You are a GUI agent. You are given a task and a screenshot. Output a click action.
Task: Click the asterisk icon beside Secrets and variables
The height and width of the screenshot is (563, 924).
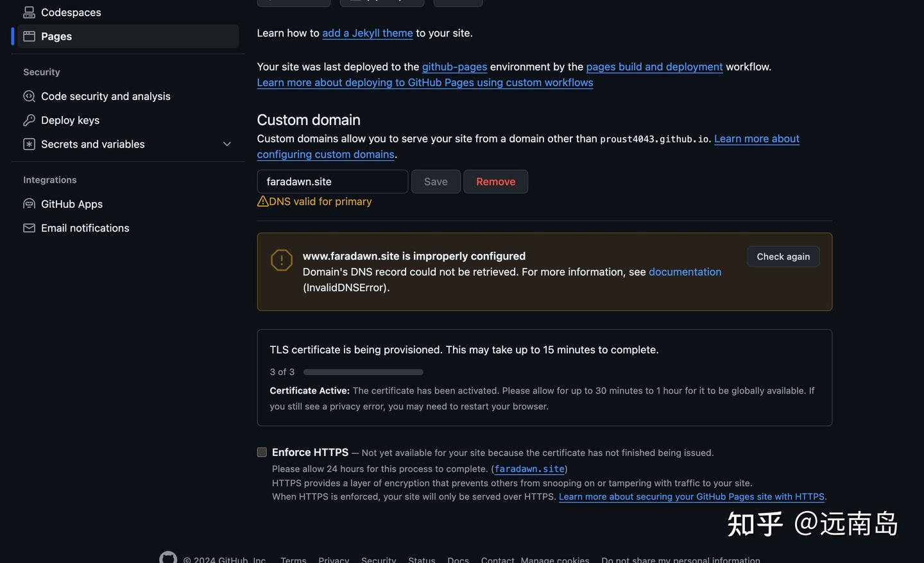[x=28, y=144]
